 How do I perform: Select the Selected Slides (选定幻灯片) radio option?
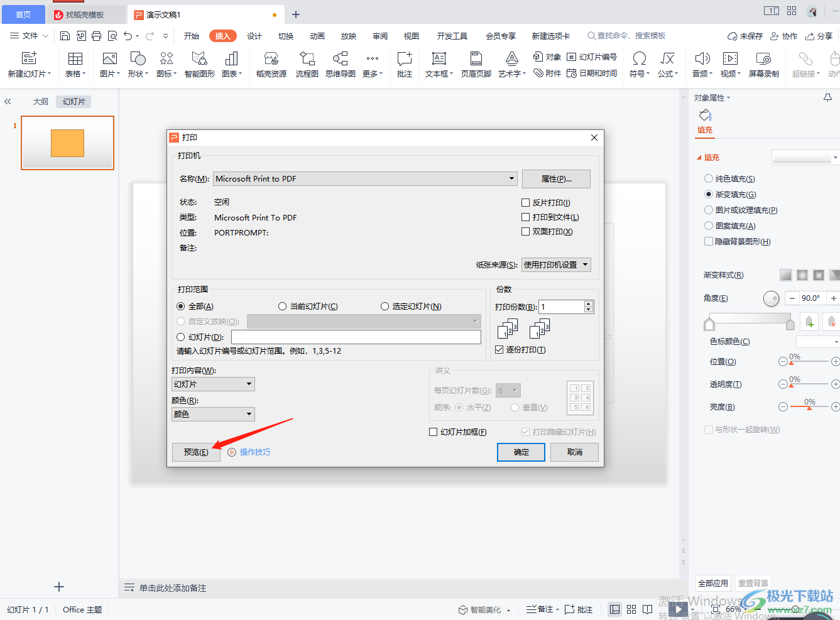pyautogui.click(x=385, y=307)
